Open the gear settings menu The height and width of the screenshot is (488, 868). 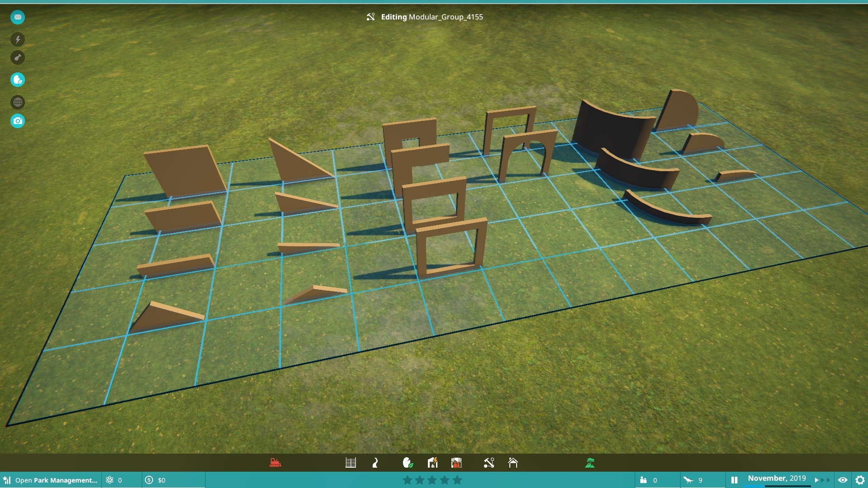point(860,480)
